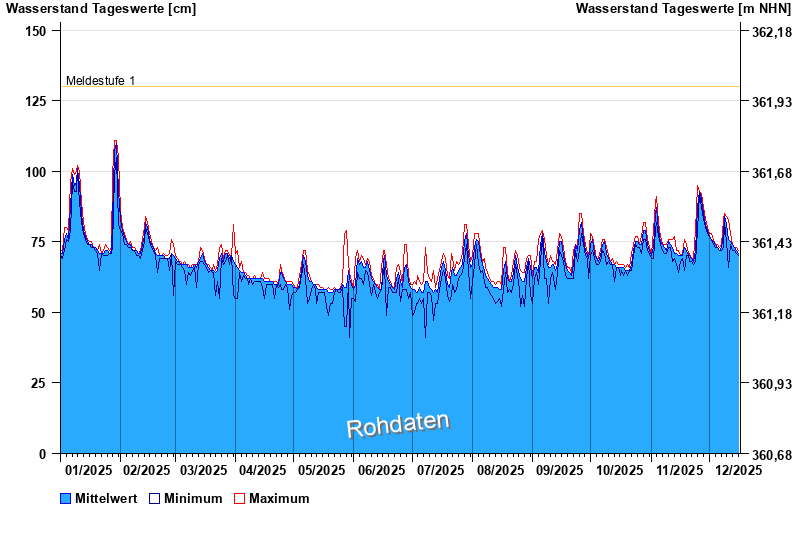Select the Maximum legend label
This screenshot has height=550, width=800.
(279, 498)
